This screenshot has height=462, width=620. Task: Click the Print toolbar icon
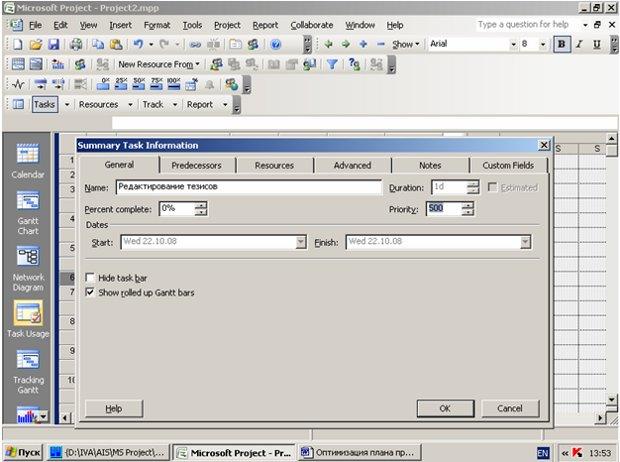(x=76, y=44)
